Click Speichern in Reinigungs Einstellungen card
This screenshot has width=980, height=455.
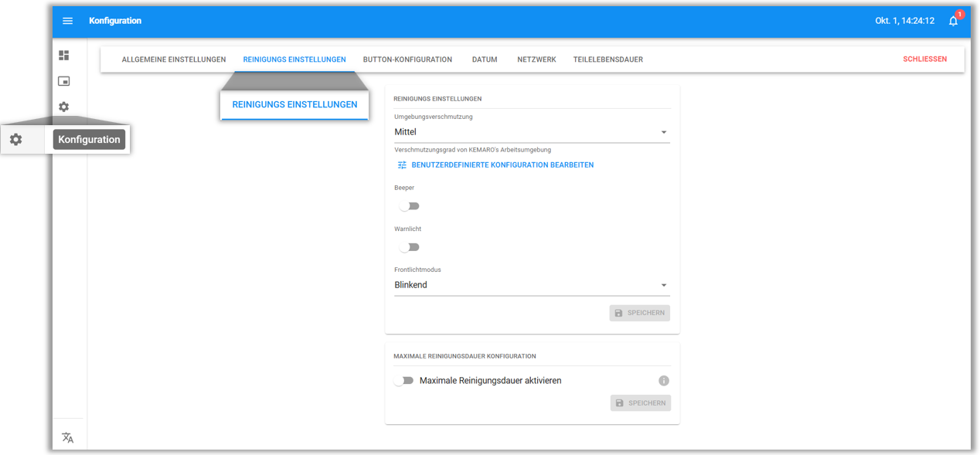click(639, 313)
